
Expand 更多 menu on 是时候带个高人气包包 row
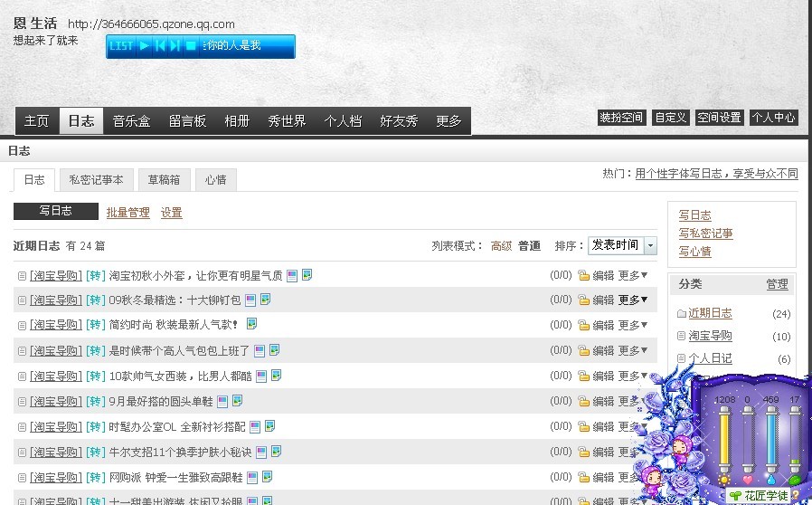pyautogui.click(x=633, y=351)
